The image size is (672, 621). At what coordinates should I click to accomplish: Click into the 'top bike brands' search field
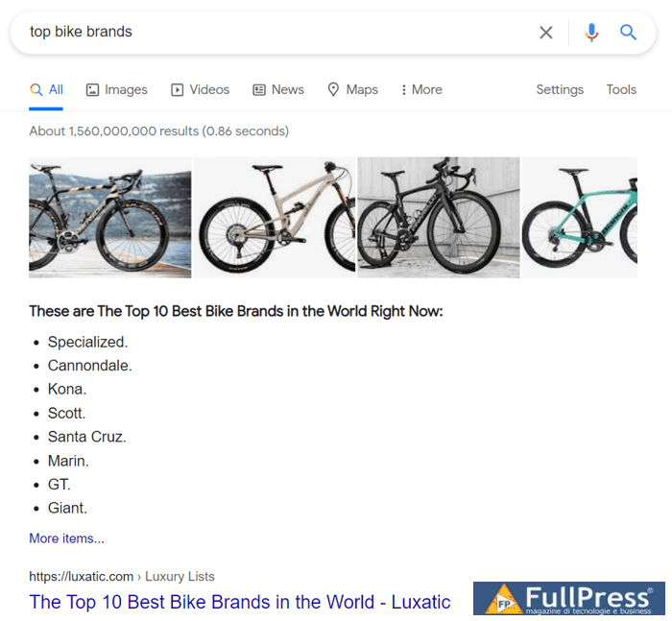[269, 33]
